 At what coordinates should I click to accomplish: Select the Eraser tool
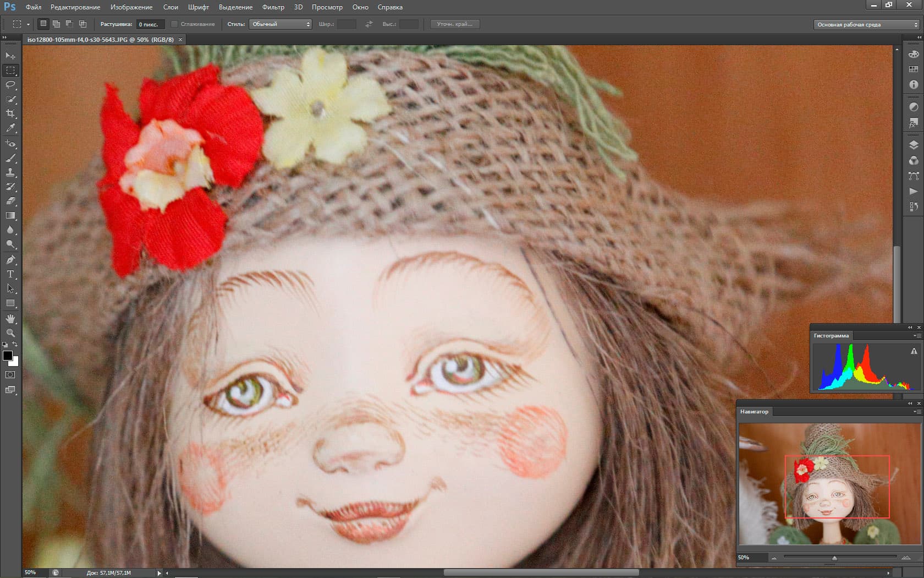pyautogui.click(x=10, y=201)
